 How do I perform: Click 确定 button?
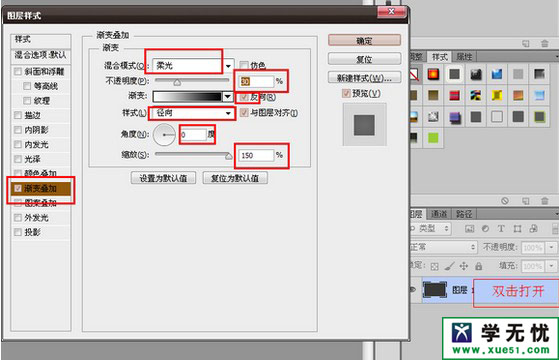click(x=364, y=40)
